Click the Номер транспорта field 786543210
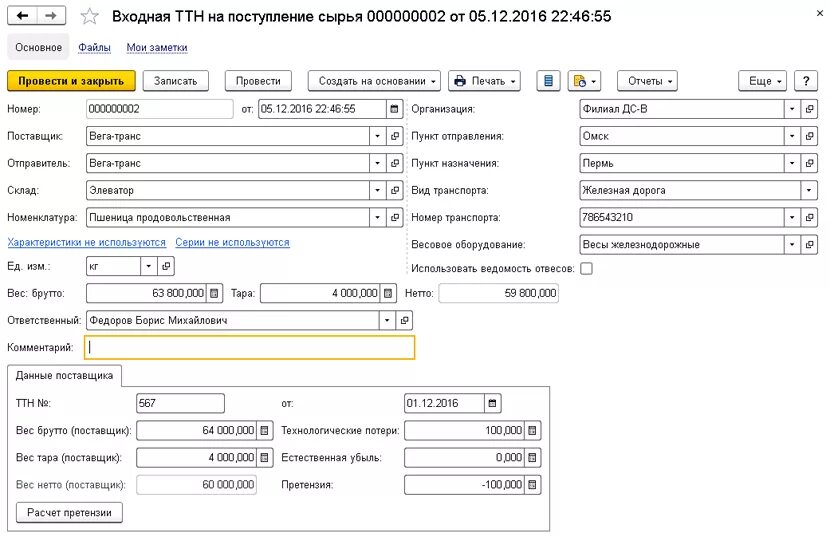 coord(682,217)
